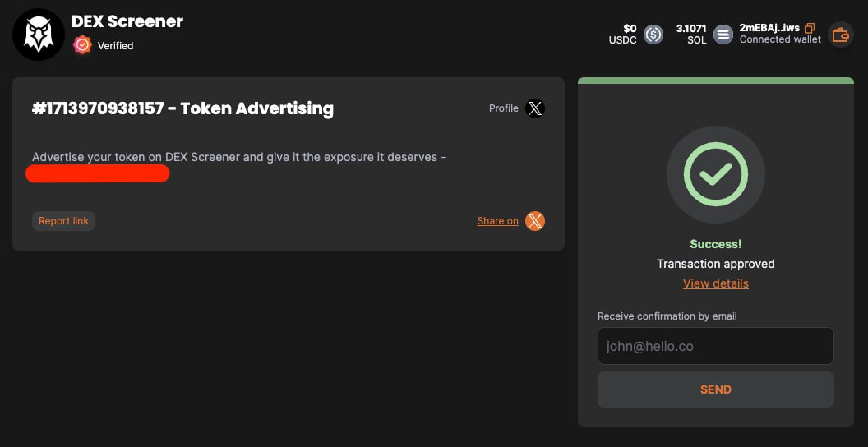The height and width of the screenshot is (447, 868).
Task: Click the $0 USDC balance text
Action: click(623, 34)
